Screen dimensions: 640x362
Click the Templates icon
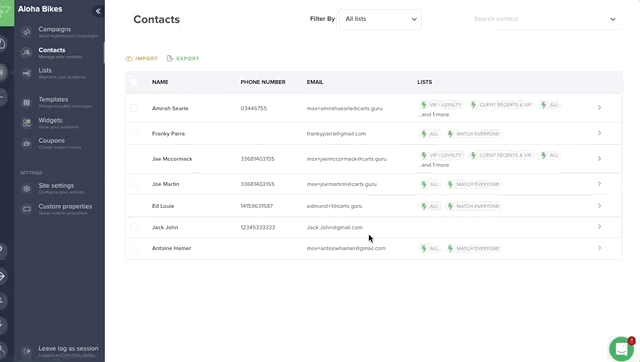point(27,102)
